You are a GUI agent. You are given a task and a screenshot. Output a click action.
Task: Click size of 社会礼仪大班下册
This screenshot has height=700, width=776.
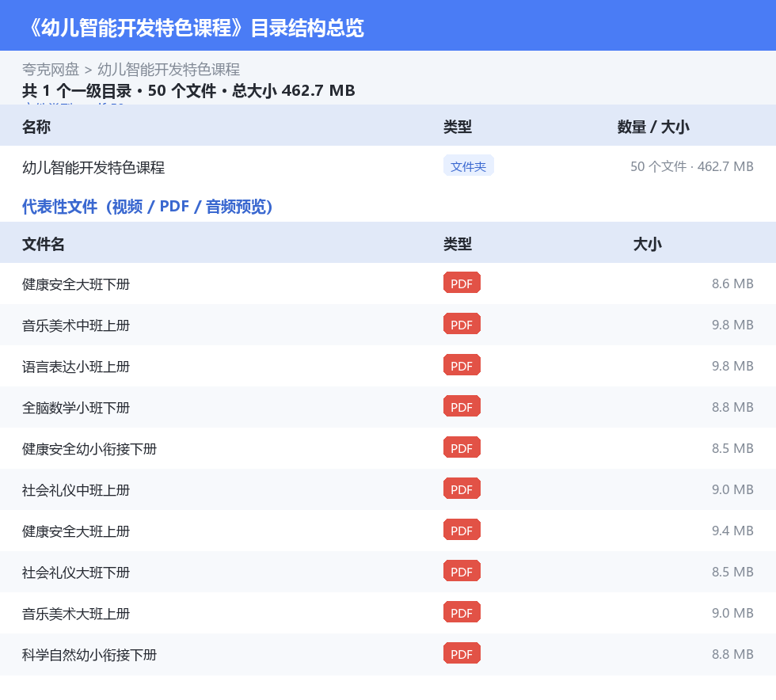(x=732, y=571)
